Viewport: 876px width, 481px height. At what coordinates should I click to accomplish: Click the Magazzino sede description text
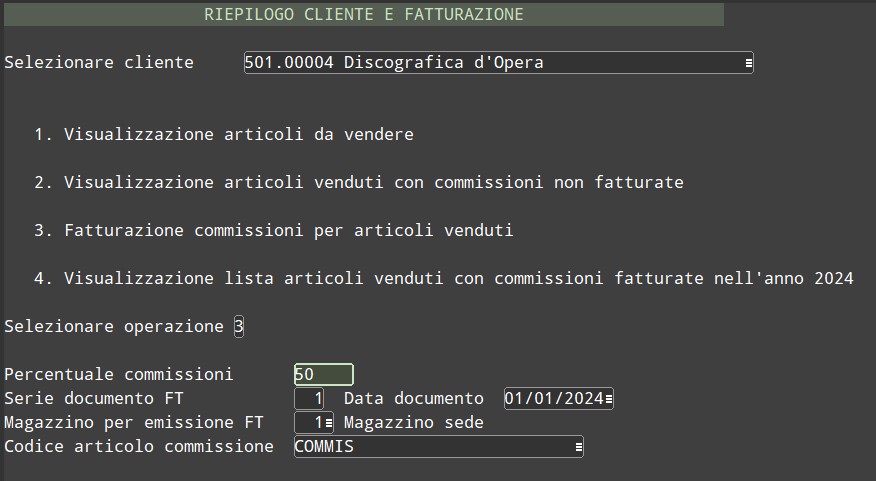tap(413, 423)
